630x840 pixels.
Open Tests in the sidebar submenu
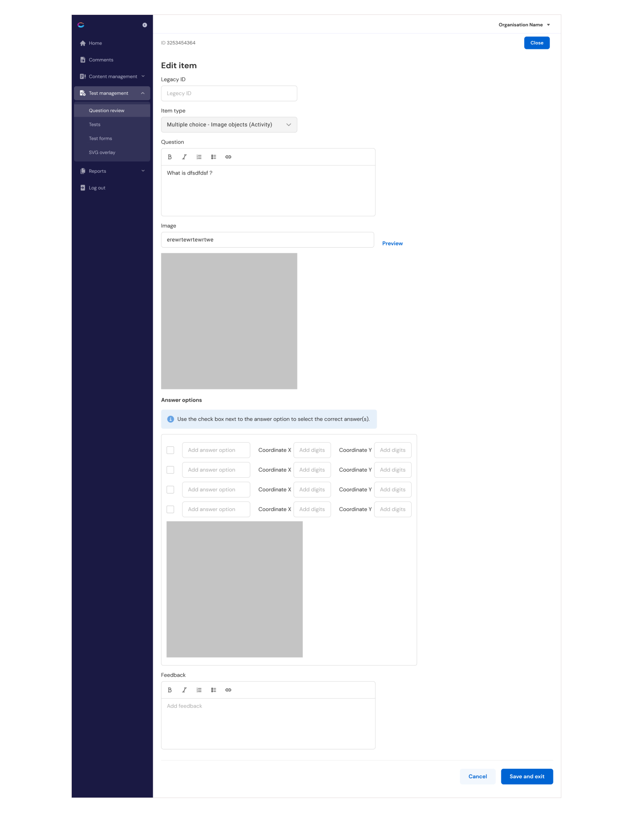pyautogui.click(x=94, y=125)
